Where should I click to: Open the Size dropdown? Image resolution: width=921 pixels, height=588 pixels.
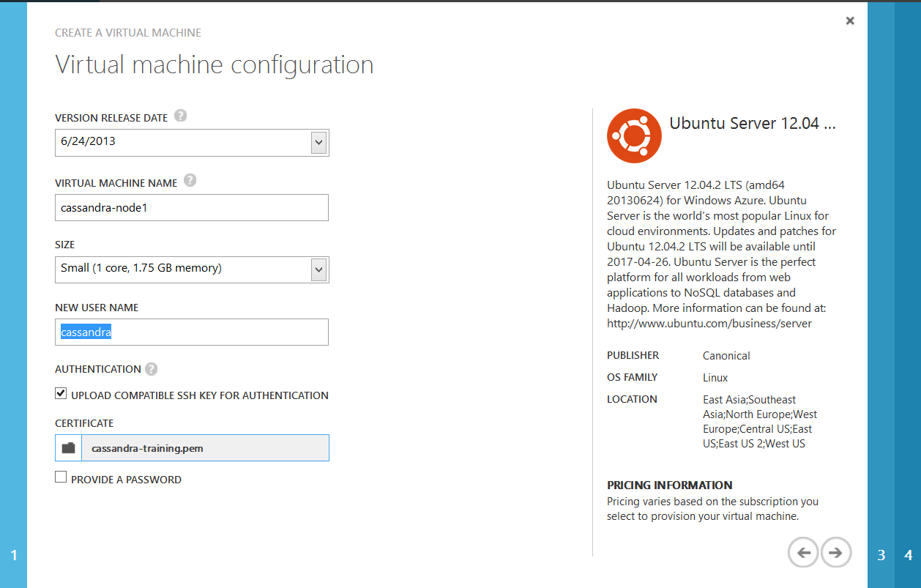[x=192, y=269]
